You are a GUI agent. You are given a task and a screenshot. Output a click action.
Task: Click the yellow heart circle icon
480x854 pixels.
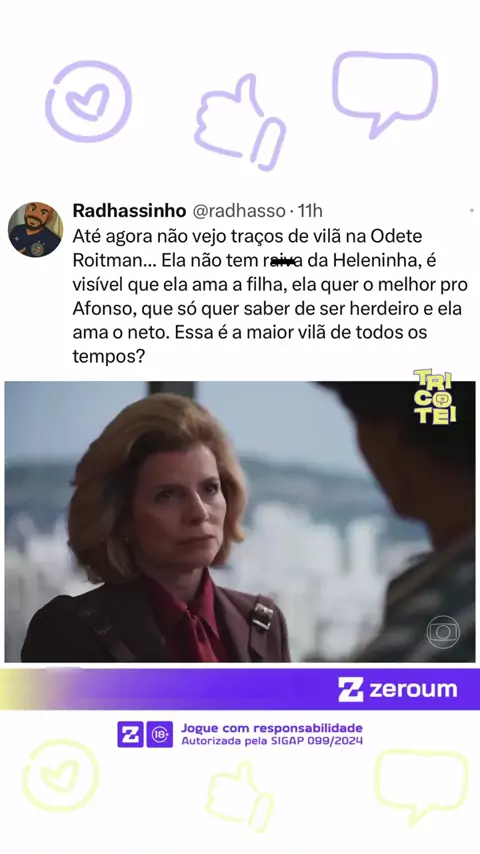click(x=60, y=776)
